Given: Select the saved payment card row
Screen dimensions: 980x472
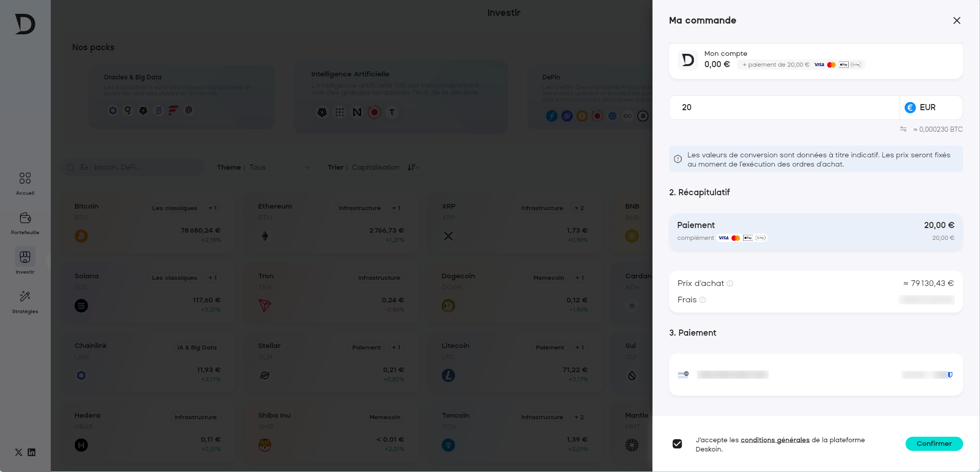Looking at the screenshot, I should [815, 375].
